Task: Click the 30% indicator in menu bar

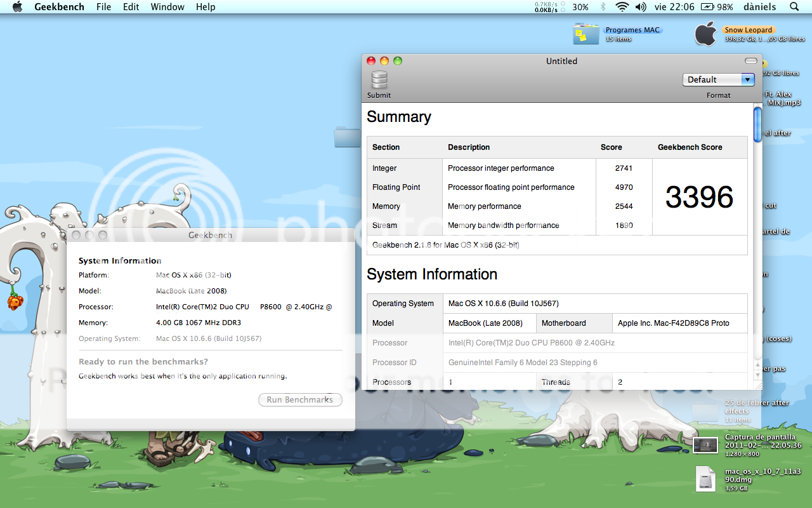Action: [580, 7]
